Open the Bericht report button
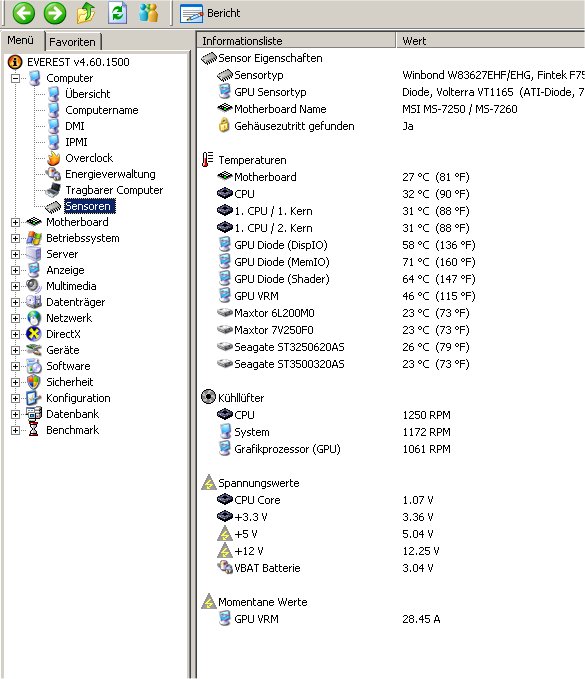The height and width of the screenshot is (679, 585). (x=210, y=13)
